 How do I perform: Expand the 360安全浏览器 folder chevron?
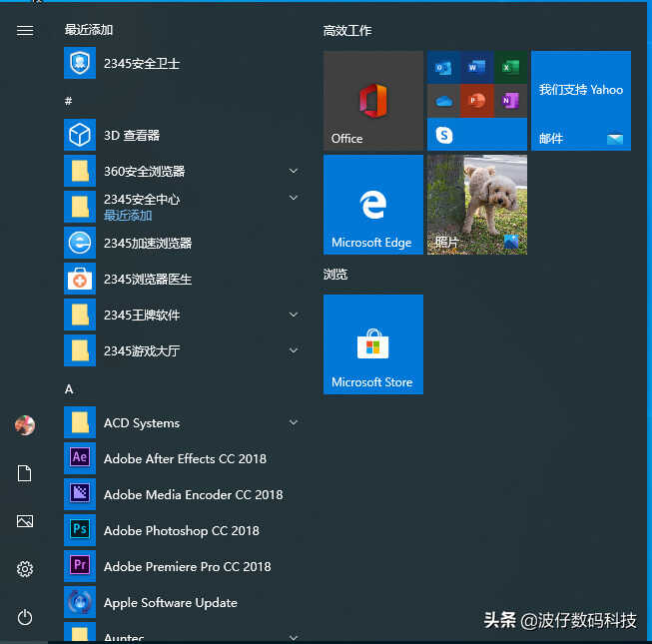(x=294, y=171)
